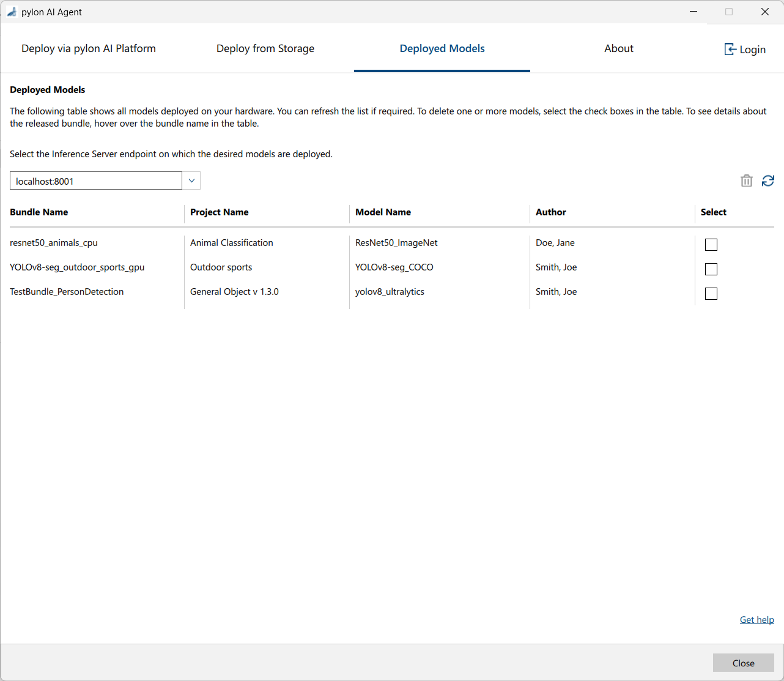Click author Smith, Joe in TestBundle row
This screenshot has height=681, width=784.
click(x=557, y=292)
